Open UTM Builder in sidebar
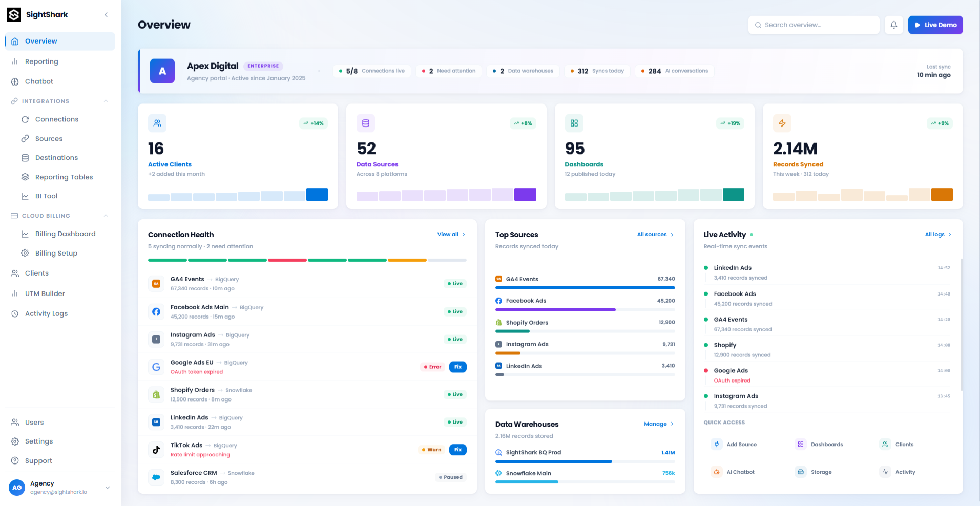Viewport: 980px width, 506px height. (x=60, y=294)
